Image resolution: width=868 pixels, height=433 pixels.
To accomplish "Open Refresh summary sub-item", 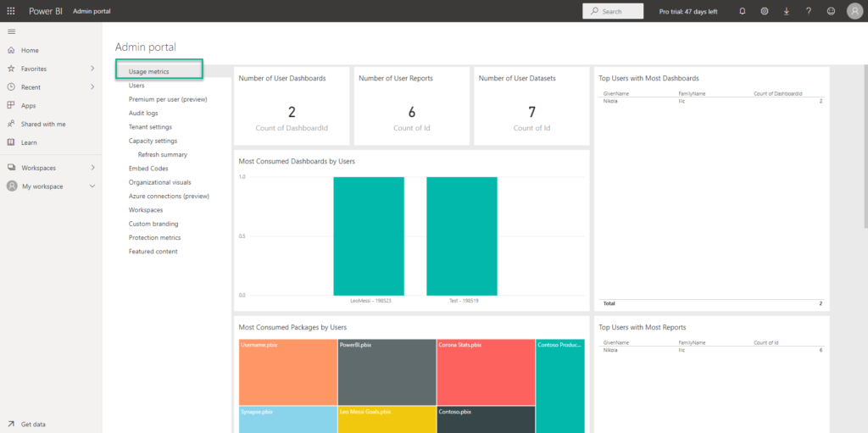I will [163, 154].
